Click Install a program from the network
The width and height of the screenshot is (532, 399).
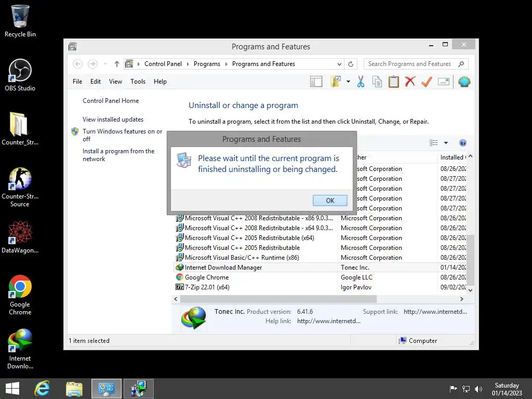(118, 155)
